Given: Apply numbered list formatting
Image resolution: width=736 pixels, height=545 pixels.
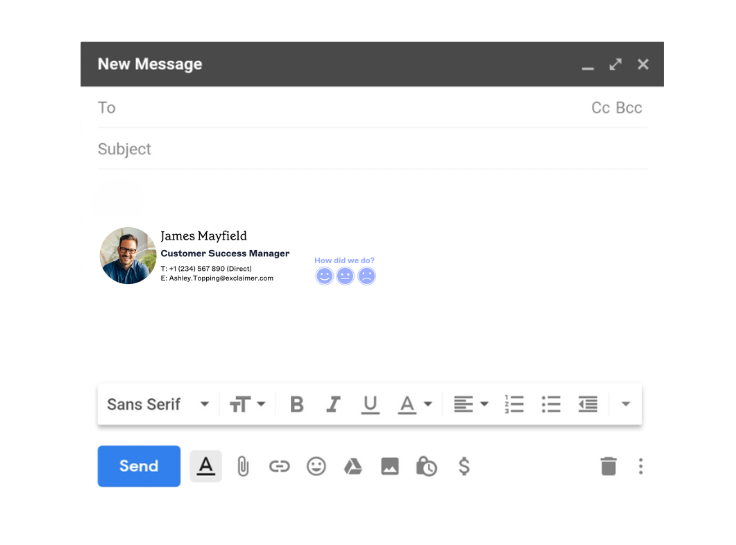Looking at the screenshot, I should (514, 404).
